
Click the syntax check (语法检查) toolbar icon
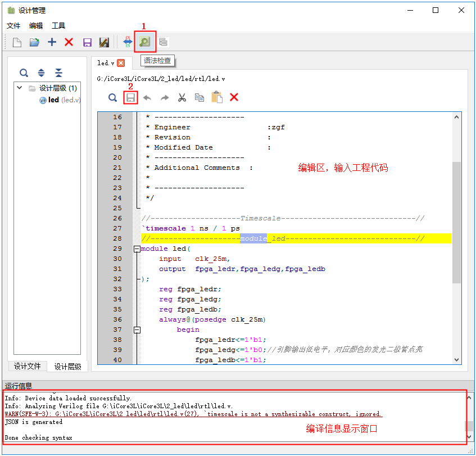(x=145, y=42)
